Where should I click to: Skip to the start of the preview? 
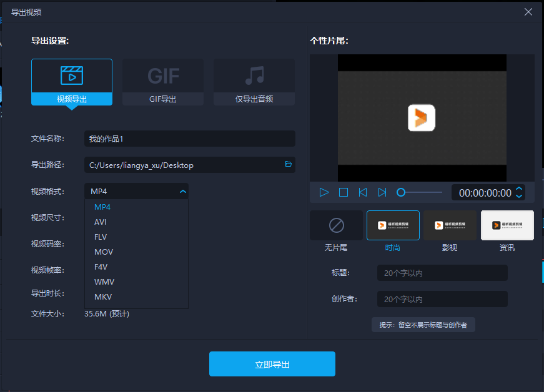[362, 193]
